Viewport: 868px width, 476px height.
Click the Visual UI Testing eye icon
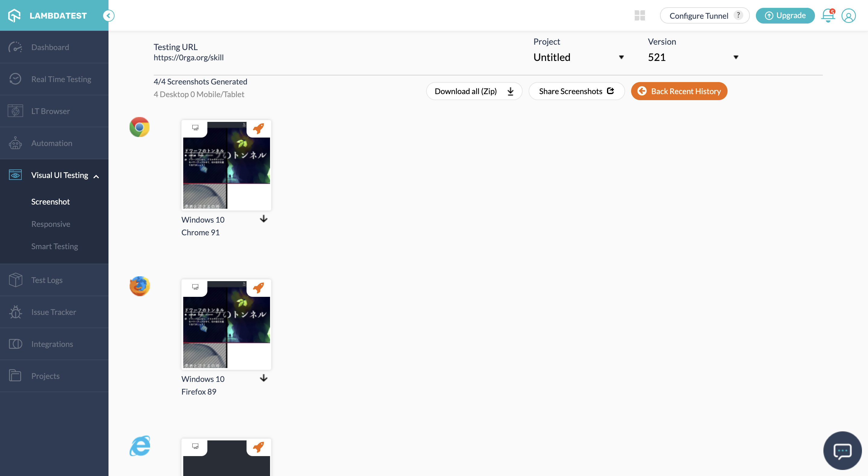tap(15, 175)
